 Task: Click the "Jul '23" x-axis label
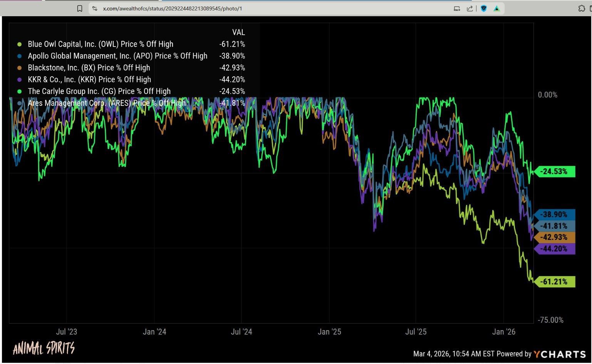click(67, 332)
